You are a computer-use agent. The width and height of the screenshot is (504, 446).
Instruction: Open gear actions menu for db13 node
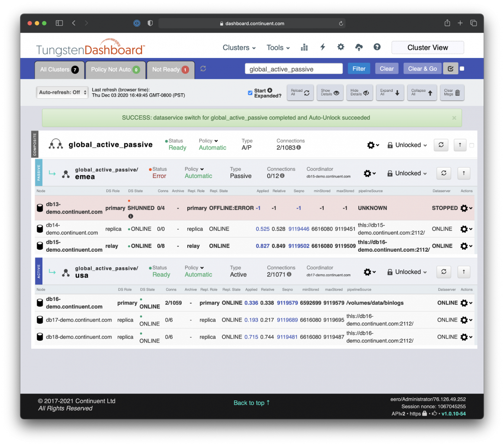[466, 208]
